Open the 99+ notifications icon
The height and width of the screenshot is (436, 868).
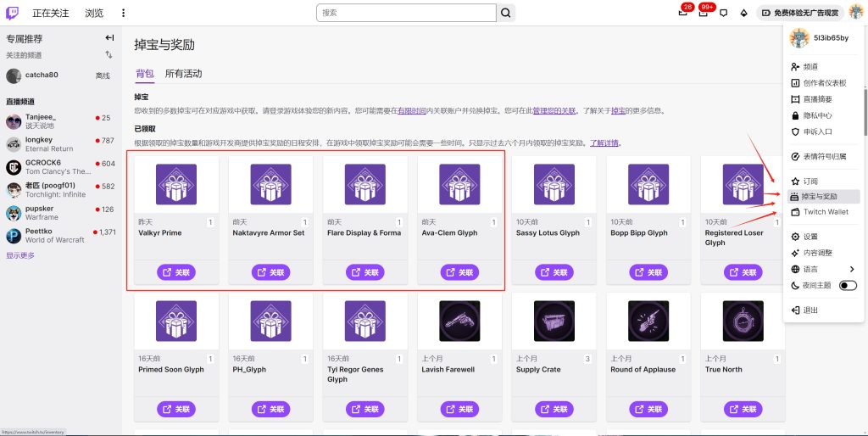click(x=704, y=12)
